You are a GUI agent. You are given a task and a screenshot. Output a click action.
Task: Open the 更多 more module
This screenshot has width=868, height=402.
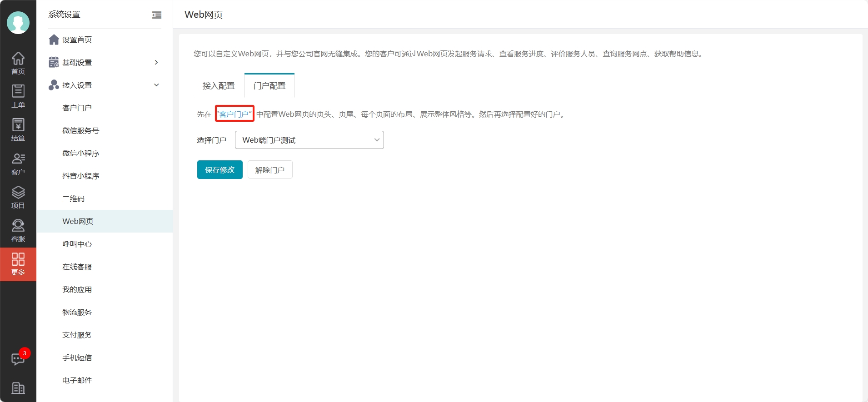pyautogui.click(x=18, y=264)
